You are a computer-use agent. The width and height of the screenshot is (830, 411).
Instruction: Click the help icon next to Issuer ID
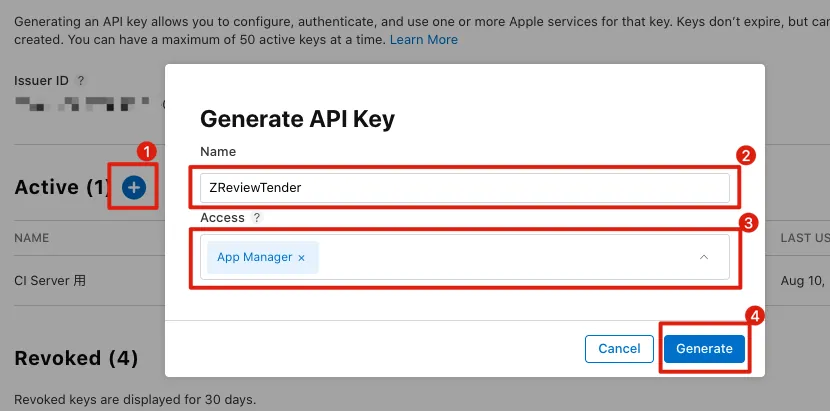click(81, 80)
